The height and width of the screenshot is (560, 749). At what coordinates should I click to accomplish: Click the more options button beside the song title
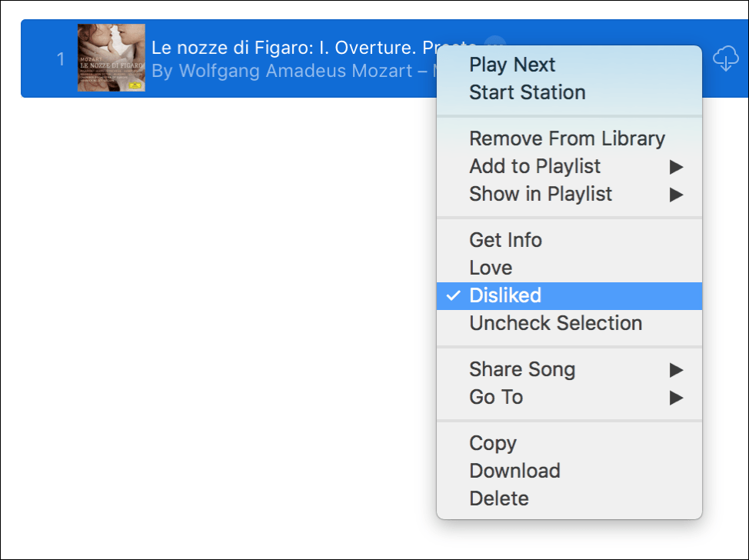point(496,43)
